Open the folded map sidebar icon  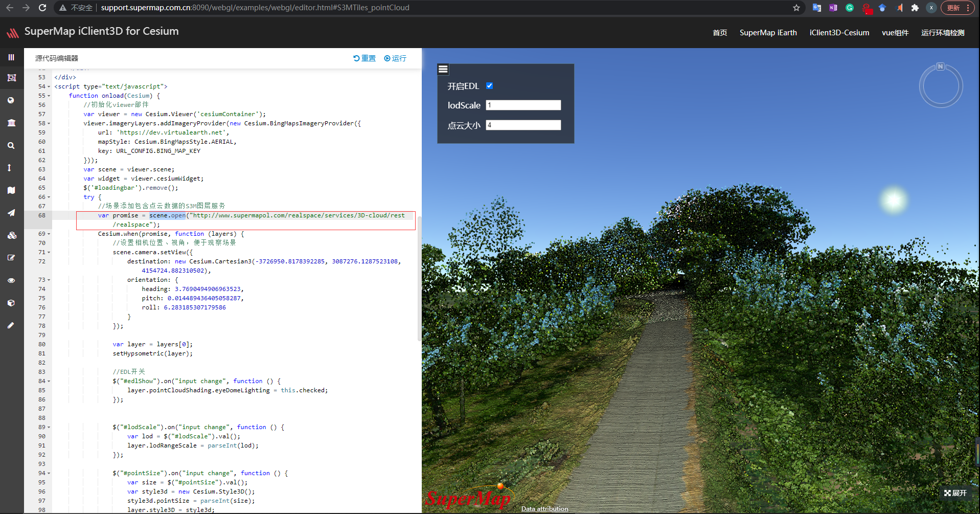point(11,190)
